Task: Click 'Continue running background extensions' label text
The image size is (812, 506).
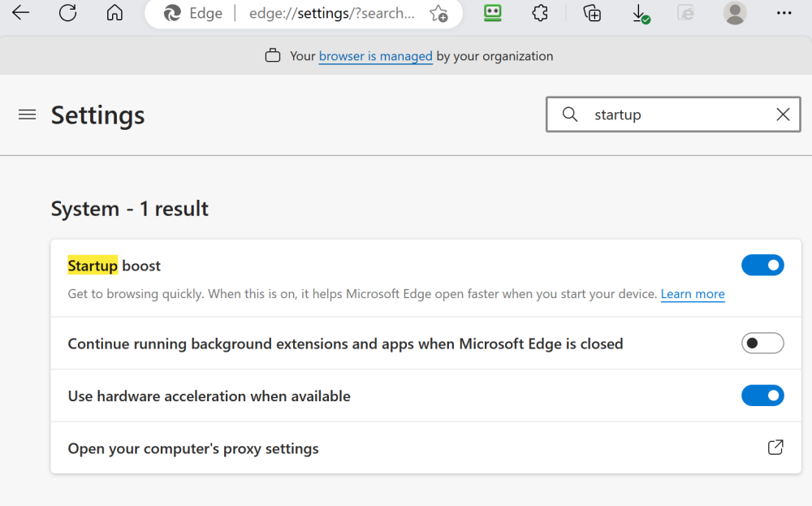Action: 345,344
